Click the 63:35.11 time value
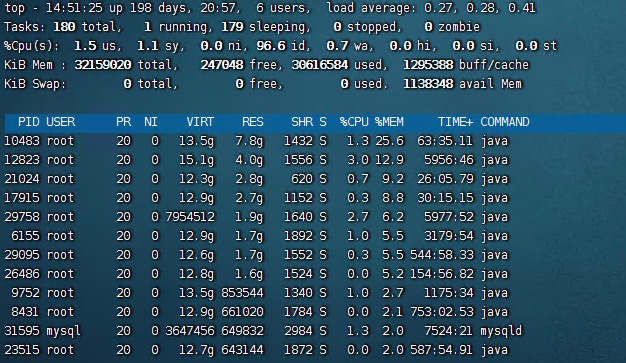 [445, 141]
